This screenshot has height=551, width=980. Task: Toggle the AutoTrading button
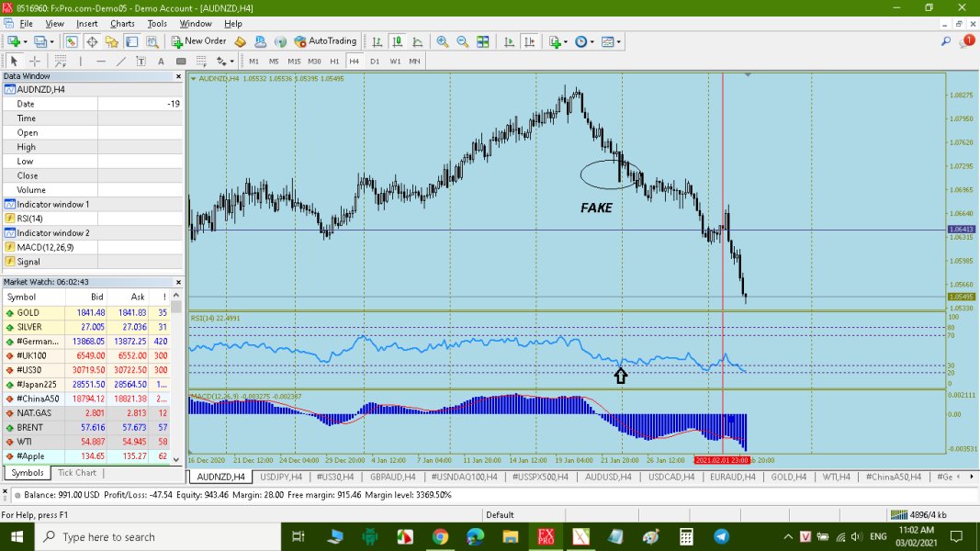pos(325,41)
